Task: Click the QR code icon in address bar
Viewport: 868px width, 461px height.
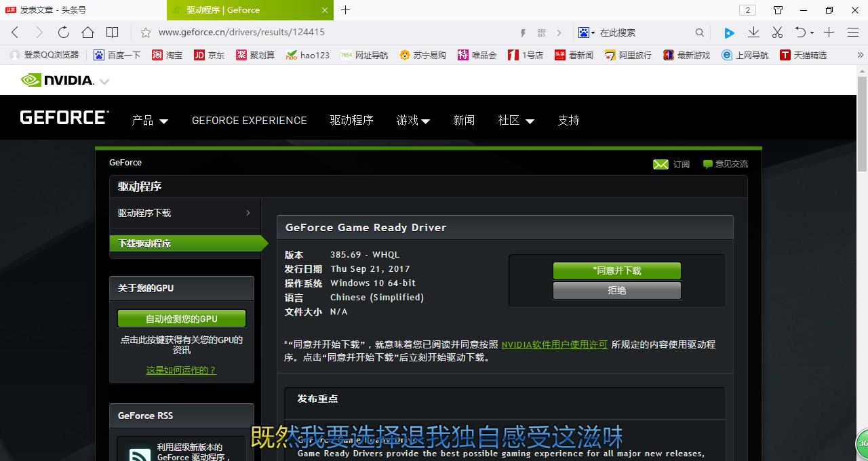Action: point(541,33)
